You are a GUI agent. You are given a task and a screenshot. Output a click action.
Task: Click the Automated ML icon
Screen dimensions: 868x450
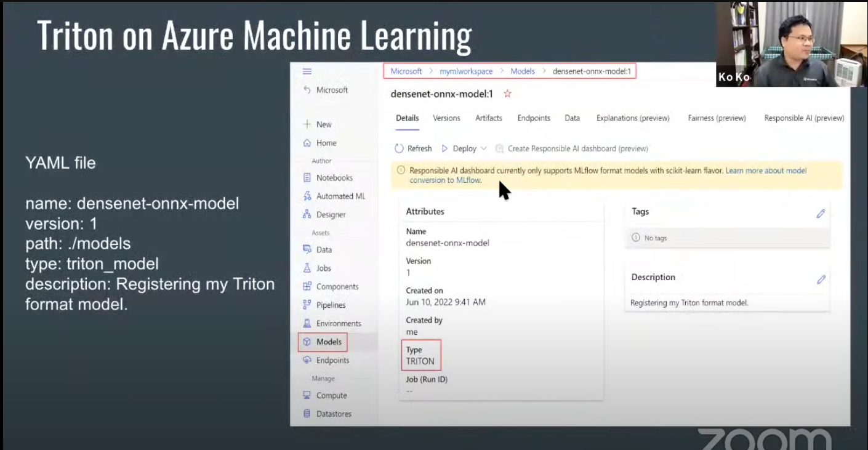point(307,196)
